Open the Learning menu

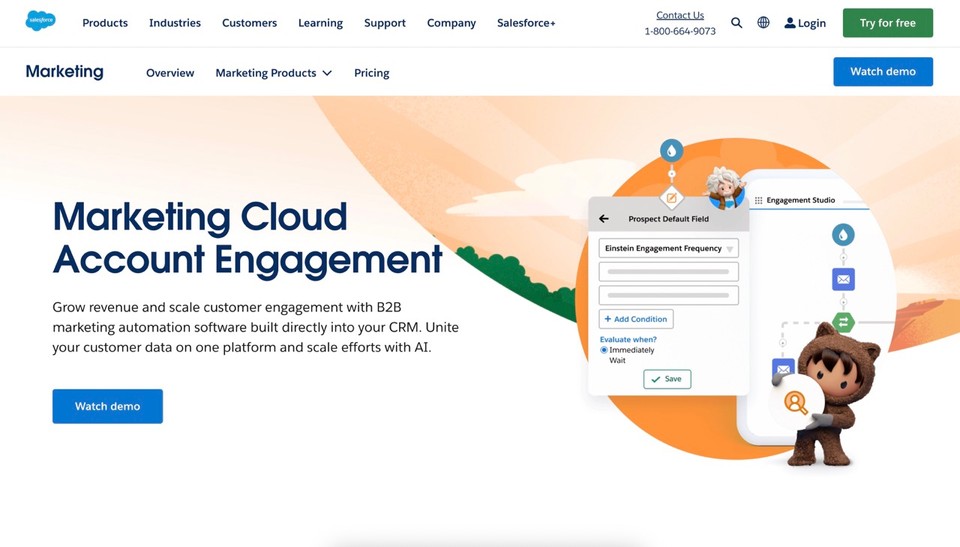pyautogui.click(x=320, y=23)
